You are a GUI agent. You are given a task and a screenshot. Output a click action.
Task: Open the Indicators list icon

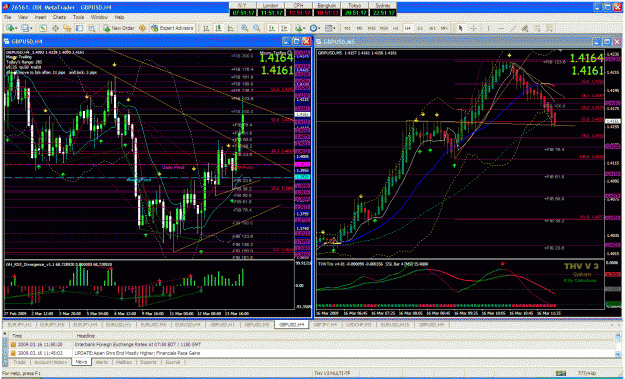pos(298,28)
